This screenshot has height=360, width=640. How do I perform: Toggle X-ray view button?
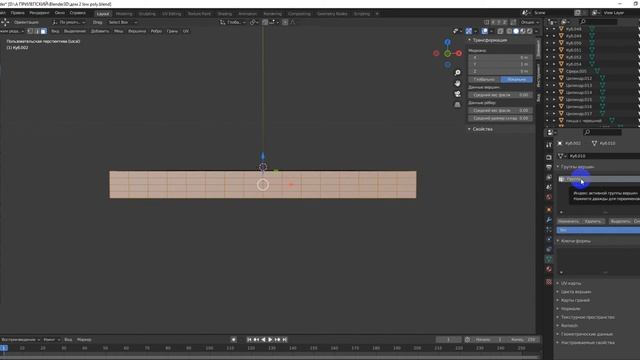(x=500, y=31)
